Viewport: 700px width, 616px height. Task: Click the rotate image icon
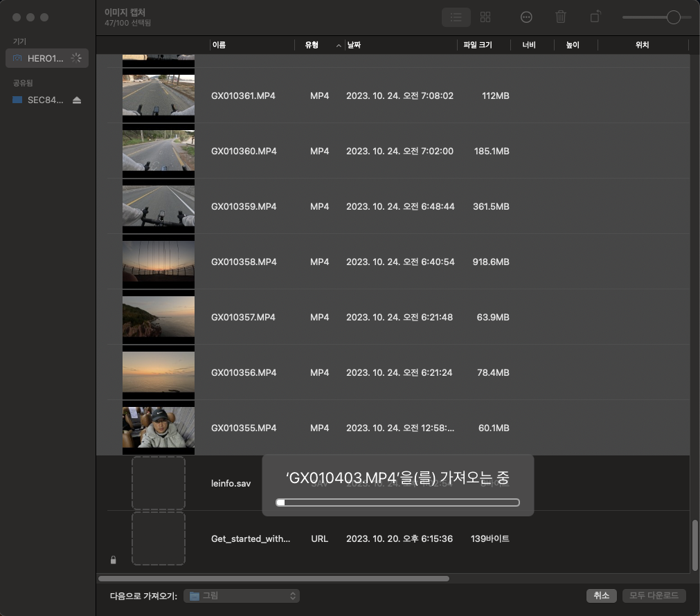pos(595,17)
